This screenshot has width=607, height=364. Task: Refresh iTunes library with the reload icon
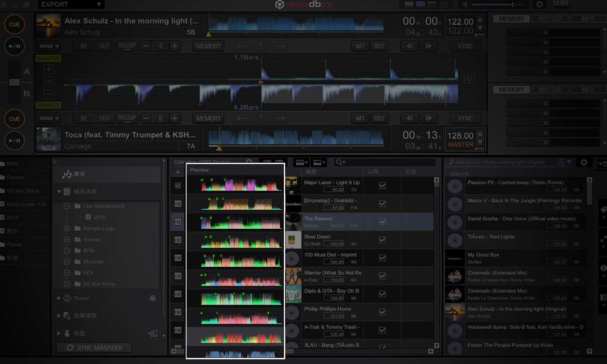pos(153,298)
